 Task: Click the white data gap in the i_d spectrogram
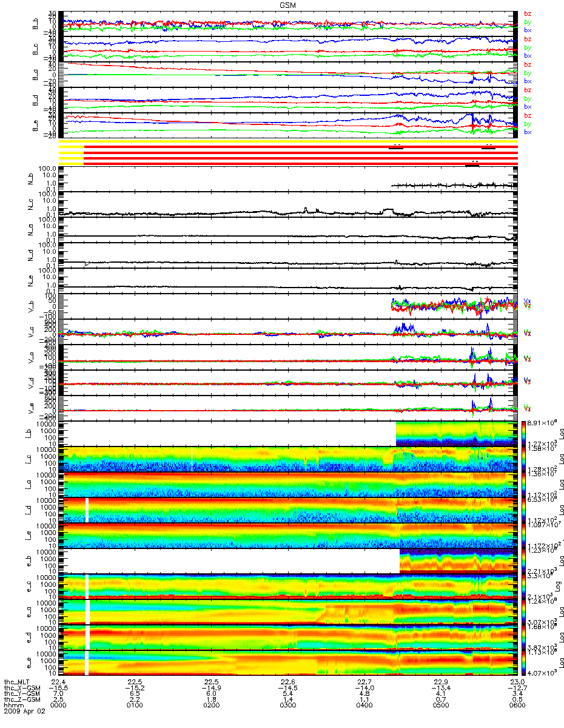pos(87,510)
